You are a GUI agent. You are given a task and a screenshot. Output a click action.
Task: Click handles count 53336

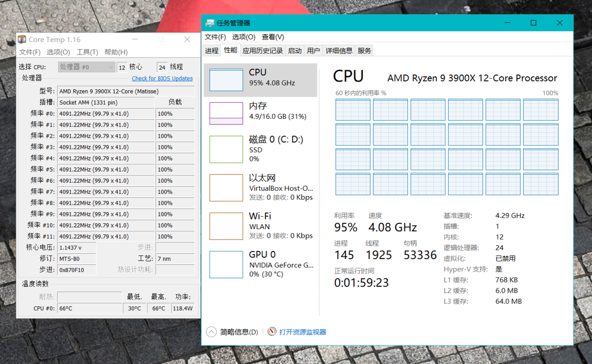point(420,255)
